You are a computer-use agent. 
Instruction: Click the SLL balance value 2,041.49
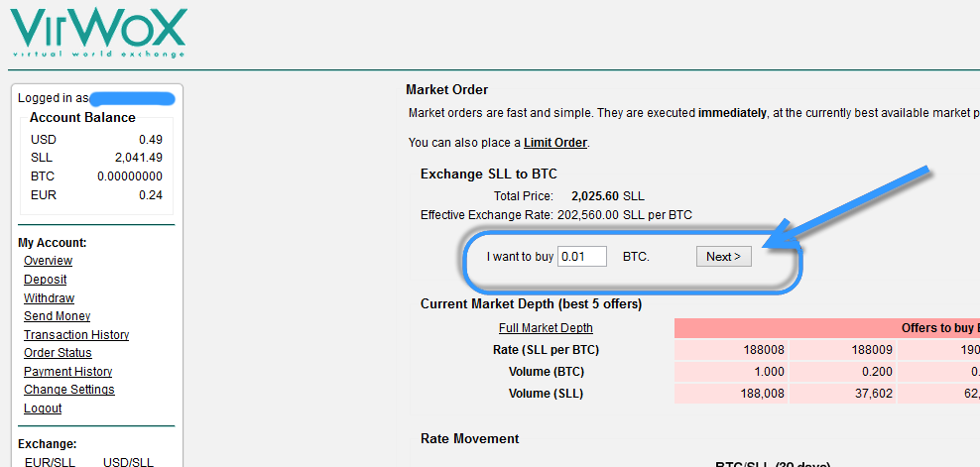(138, 158)
